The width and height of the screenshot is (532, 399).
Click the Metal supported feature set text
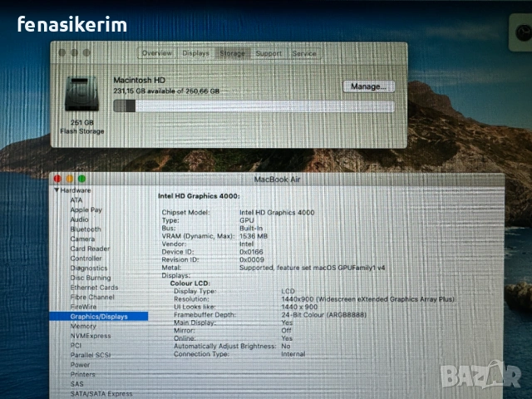click(x=313, y=268)
